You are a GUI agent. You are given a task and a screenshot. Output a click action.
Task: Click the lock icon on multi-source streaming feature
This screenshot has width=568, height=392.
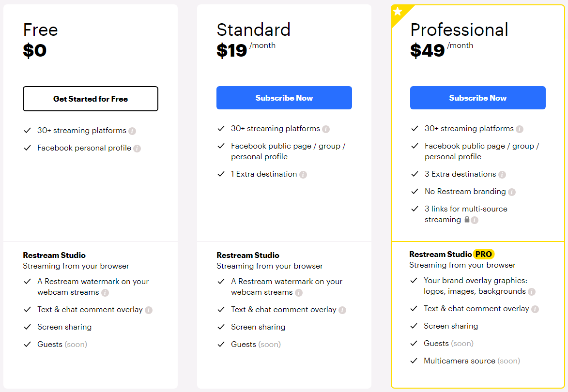point(466,220)
